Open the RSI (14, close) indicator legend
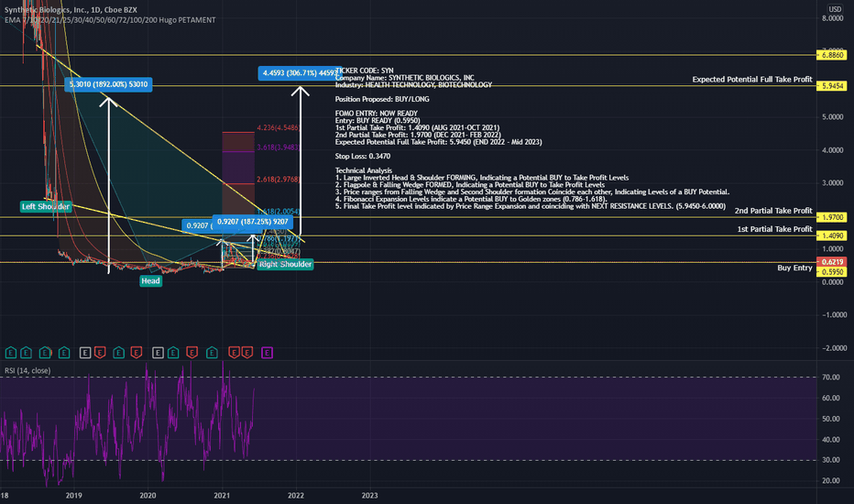Viewport: 854px width, 504px height. coord(27,370)
